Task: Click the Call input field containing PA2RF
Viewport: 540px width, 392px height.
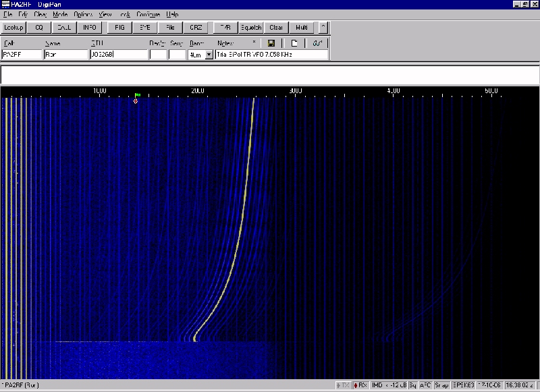Action: (x=22, y=55)
